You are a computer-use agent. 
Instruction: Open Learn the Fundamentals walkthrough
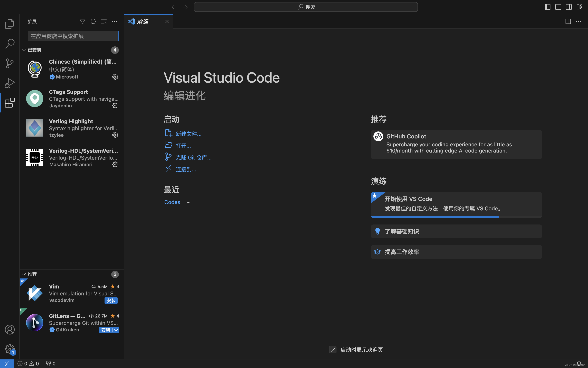click(x=456, y=231)
